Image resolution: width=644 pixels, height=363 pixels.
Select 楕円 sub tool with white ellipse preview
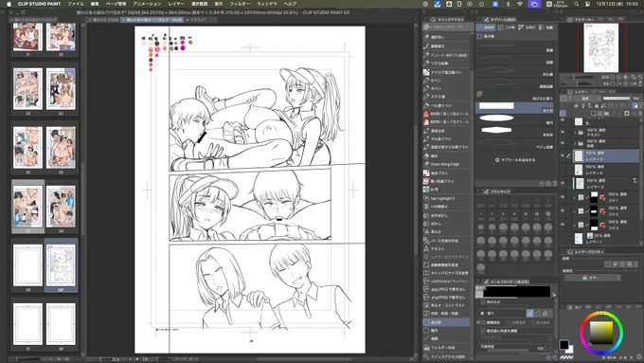pyautogui.click(x=515, y=118)
